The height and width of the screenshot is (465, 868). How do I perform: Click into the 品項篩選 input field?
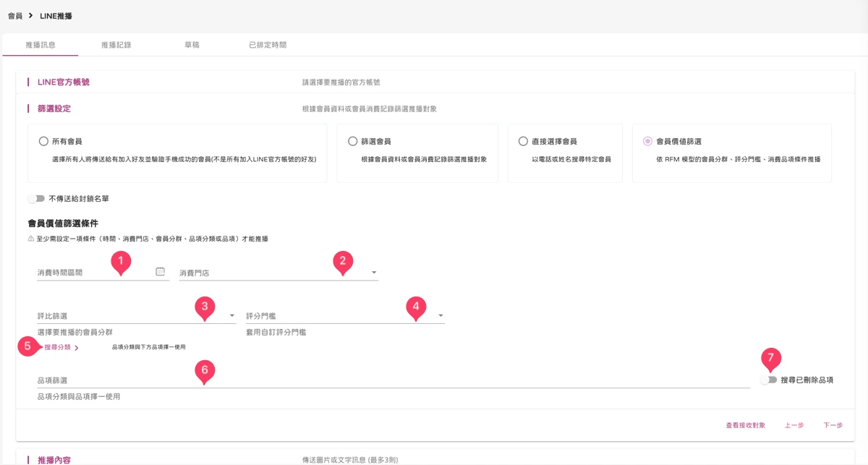pyautogui.click(x=393, y=380)
